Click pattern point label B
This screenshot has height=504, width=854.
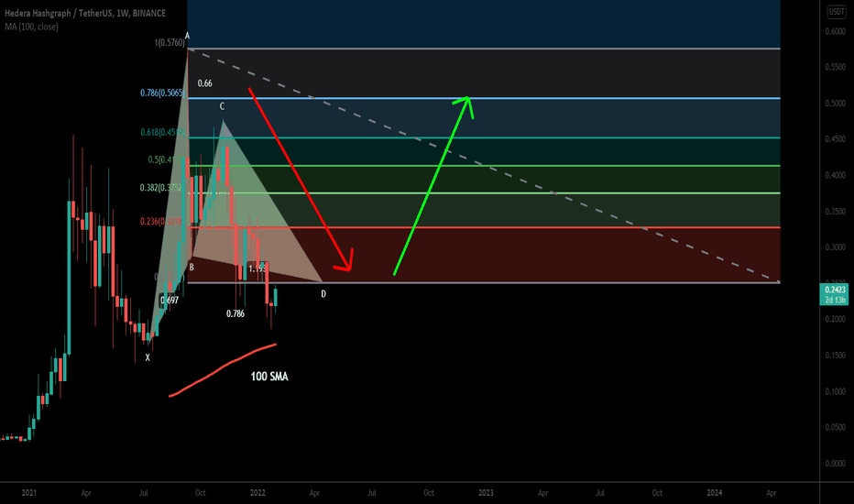[x=192, y=268]
